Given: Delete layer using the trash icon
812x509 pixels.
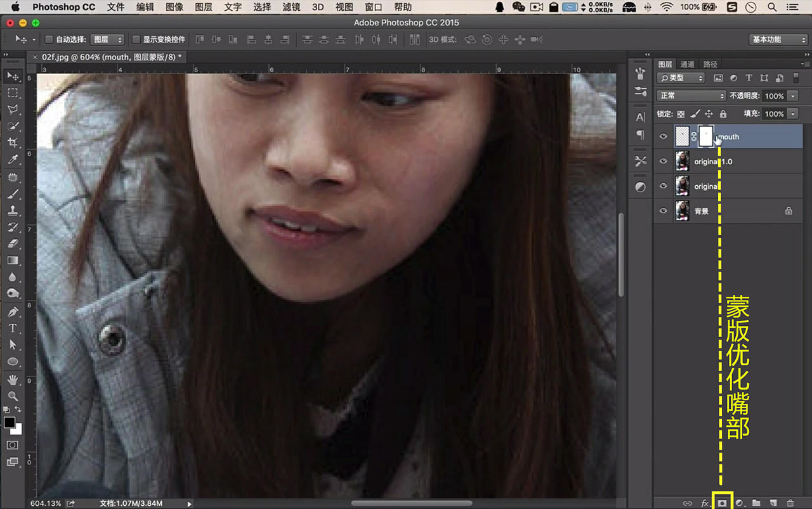Looking at the screenshot, I should pos(790,503).
